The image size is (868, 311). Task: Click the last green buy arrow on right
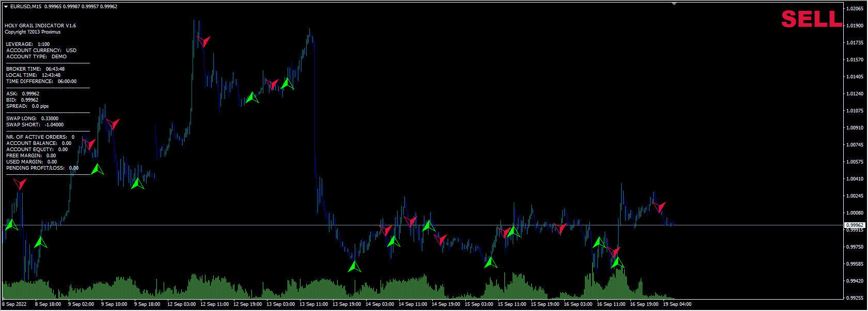click(617, 262)
